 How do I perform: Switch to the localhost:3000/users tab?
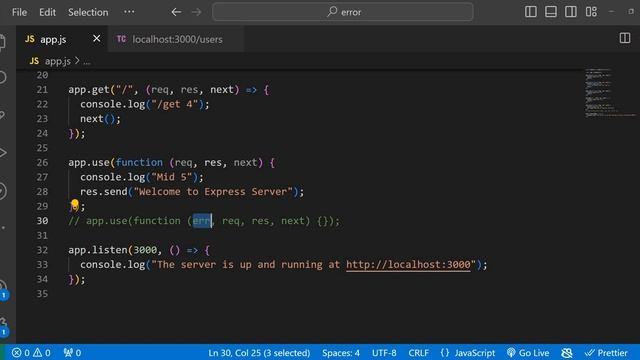pos(176,39)
